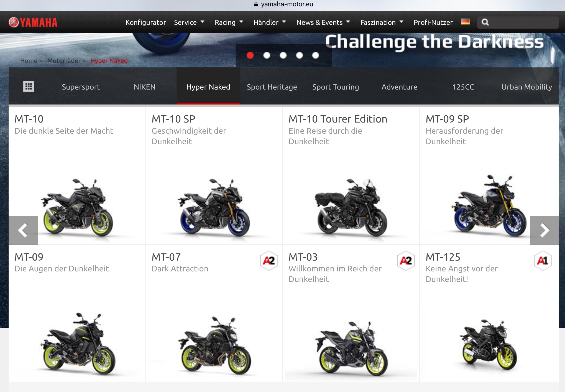Expand the News & Events dropdown menu
This screenshot has width=565, height=392.
pyautogui.click(x=323, y=22)
